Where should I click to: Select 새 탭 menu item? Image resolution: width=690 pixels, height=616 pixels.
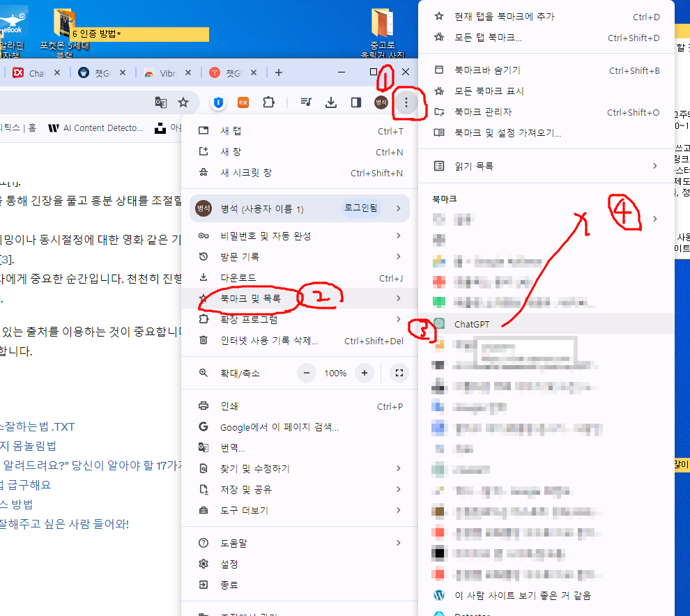300,131
